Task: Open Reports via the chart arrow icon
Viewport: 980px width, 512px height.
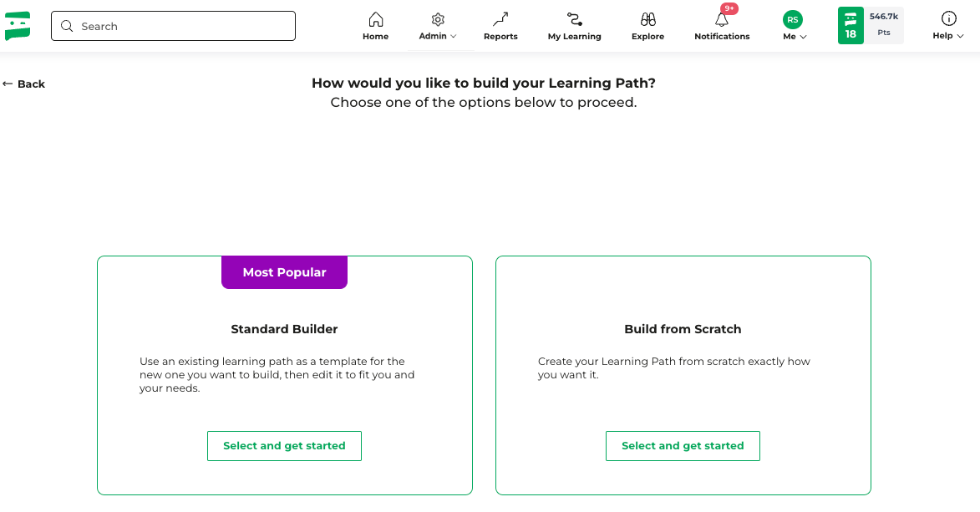Action: point(500,19)
